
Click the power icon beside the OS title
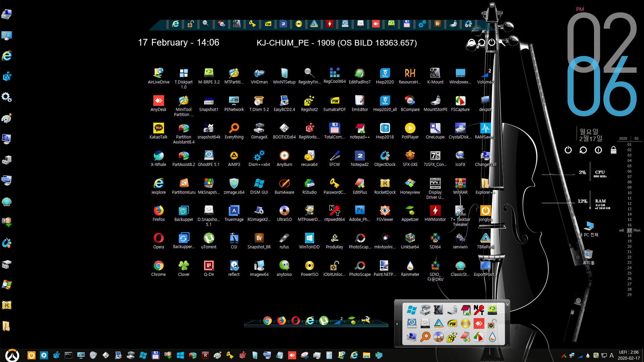click(x=491, y=42)
